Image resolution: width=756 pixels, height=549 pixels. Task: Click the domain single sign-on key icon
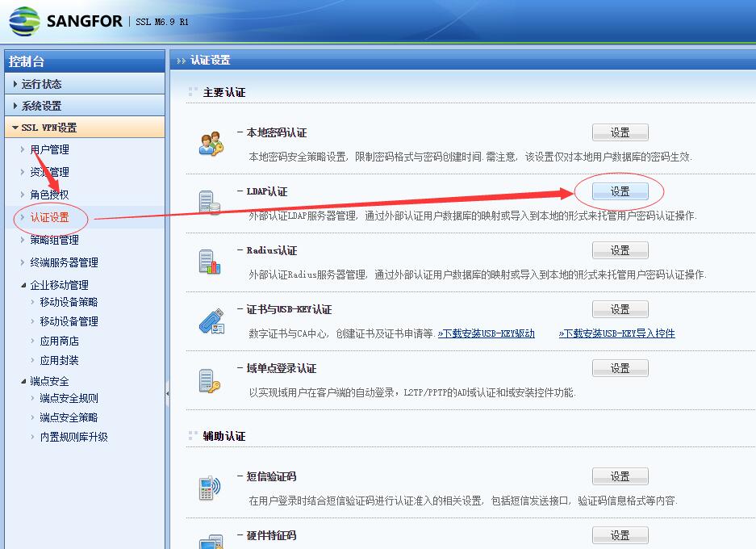click(x=210, y=380)
